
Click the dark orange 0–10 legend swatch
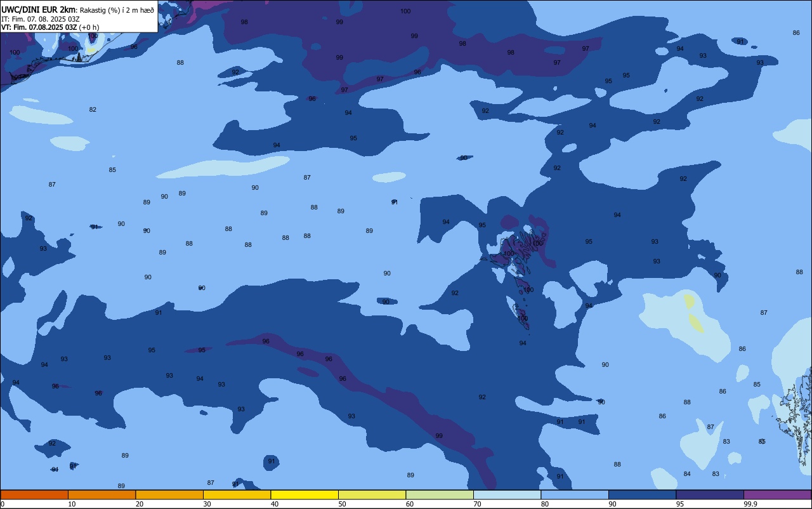[34, 494]
